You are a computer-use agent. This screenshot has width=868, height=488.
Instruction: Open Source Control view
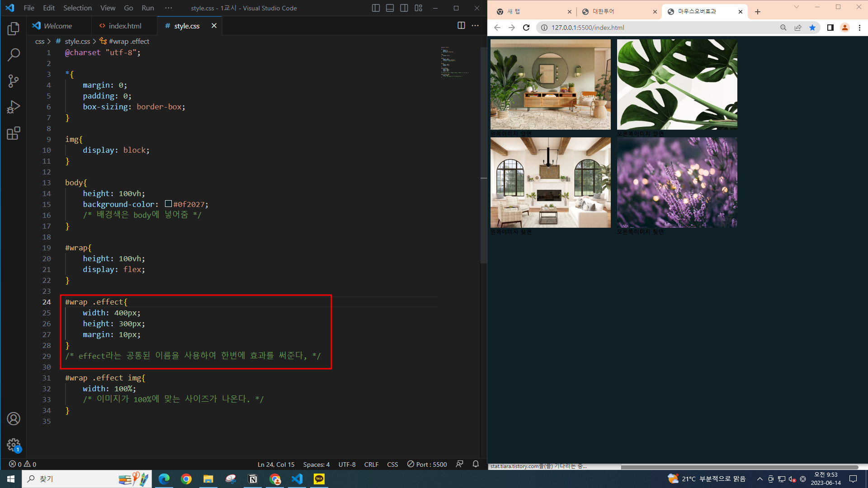(14, 81)
